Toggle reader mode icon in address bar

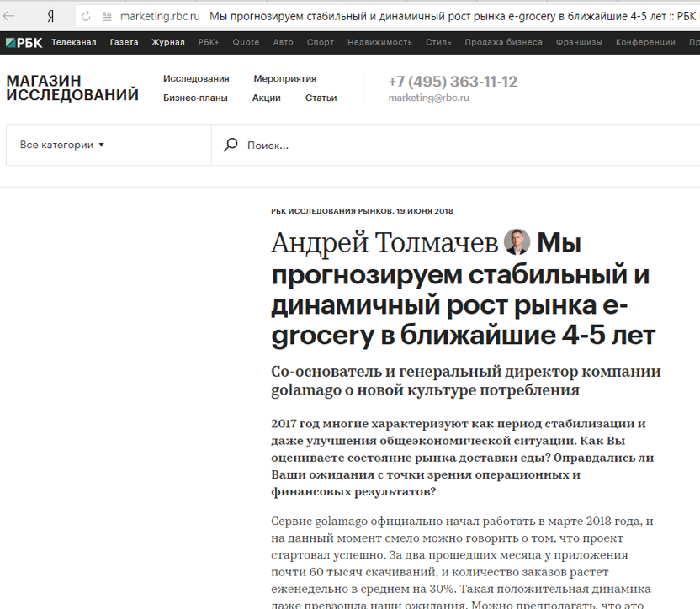point(107,17)
